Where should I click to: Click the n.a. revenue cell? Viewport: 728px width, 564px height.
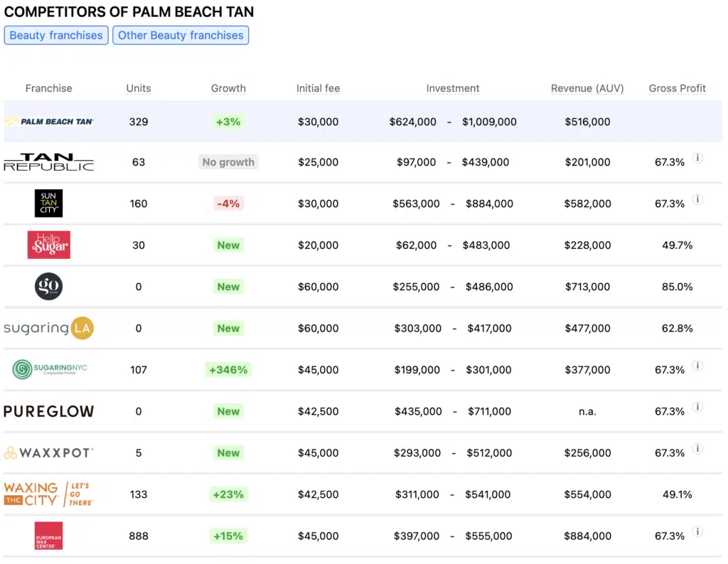[x=587, y=411]
